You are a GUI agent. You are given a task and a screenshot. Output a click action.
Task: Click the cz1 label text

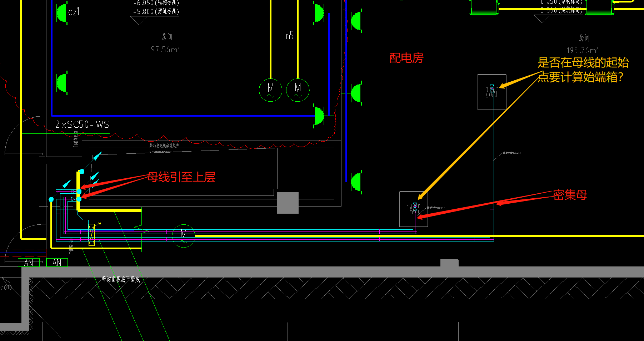coord(74,12)
